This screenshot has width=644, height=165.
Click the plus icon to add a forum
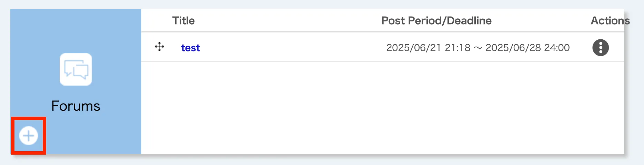[29, 136]
